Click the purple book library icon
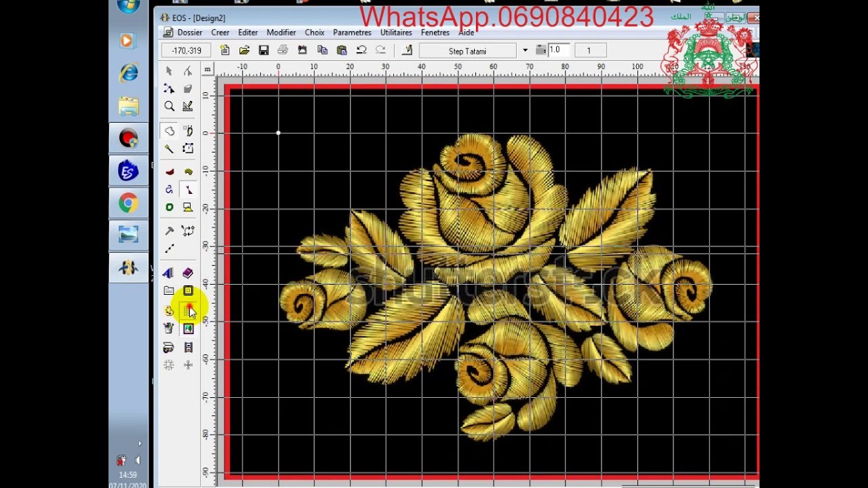Screen dimensions: 868x488 click(188, 273)
